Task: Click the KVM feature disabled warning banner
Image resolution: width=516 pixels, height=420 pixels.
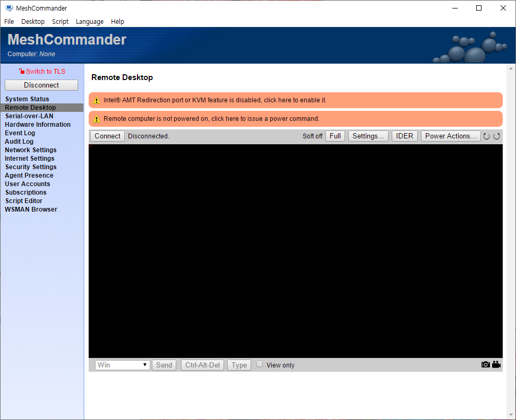Action: click(296, 100)
